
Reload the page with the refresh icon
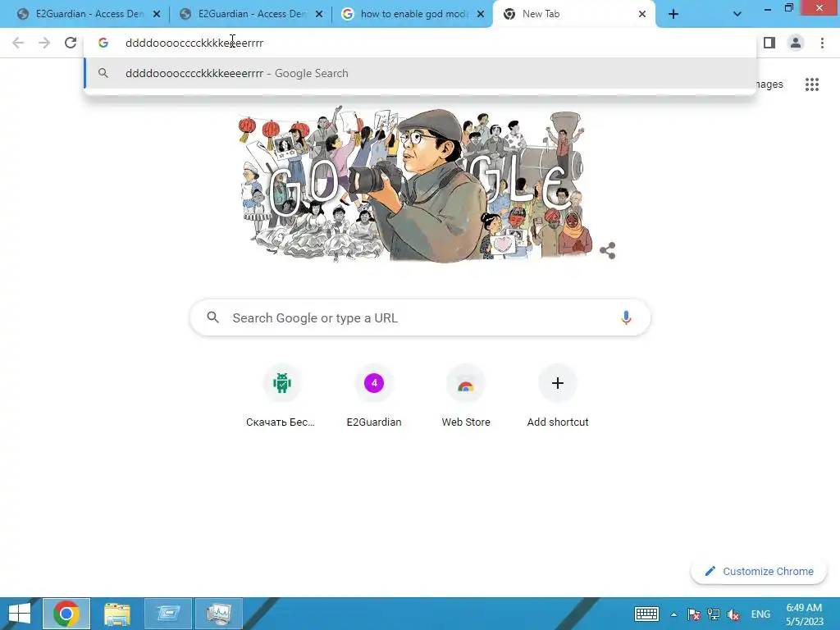71,43
